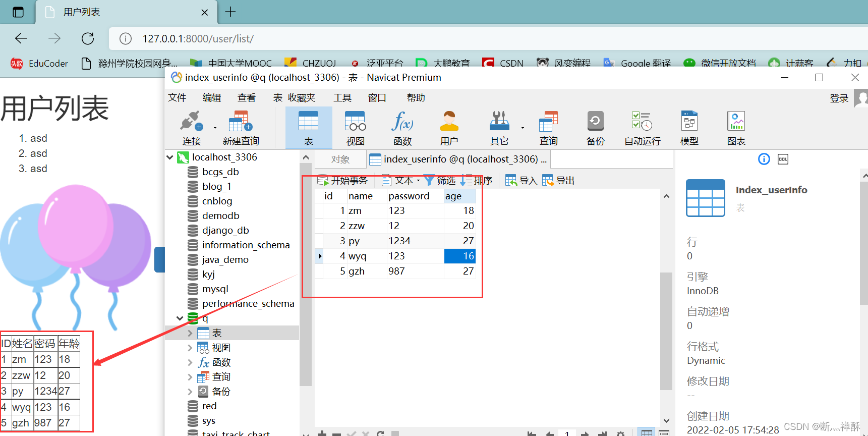Open the 收藏夹 menu
The image size is (868, 436).
(x=302, y=98)
